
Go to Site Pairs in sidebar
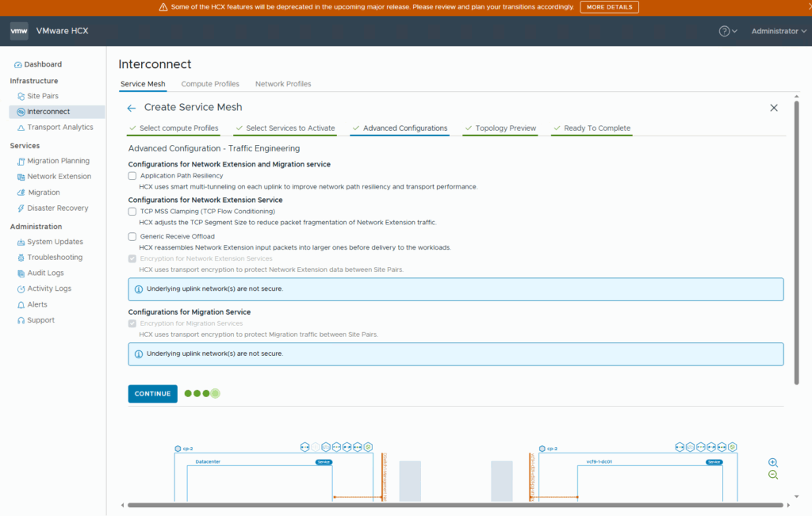coord(43,96)
